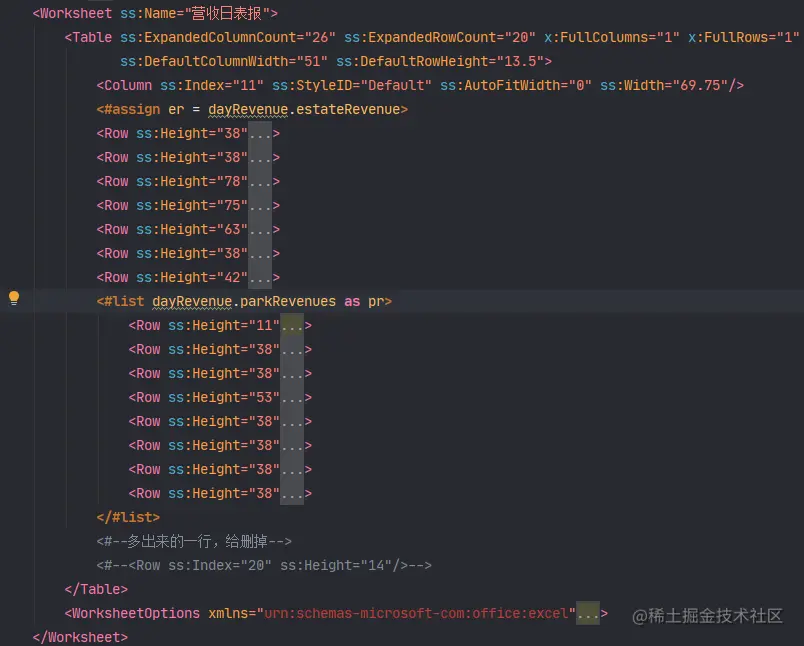This screenshot has width=804, height=646.
Task: Expand the folded Row with Height="63"
Action: pyautogui.click(x=260, y=230)
